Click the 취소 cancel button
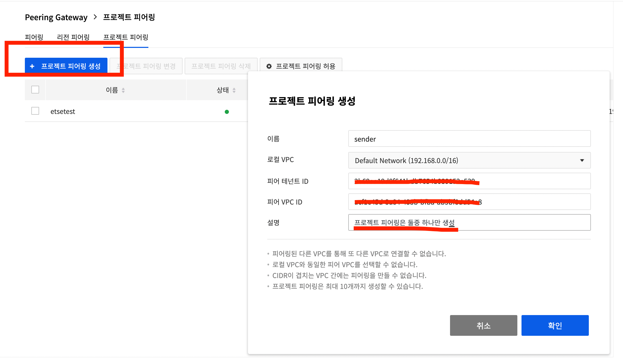Viewport: 623px width, 364px height. point(483,325)
